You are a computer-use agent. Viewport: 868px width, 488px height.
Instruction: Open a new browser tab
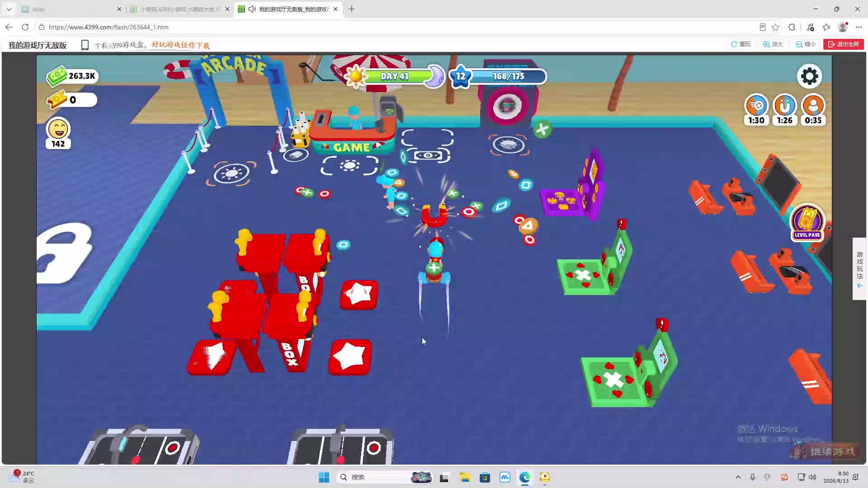[352, 9]
